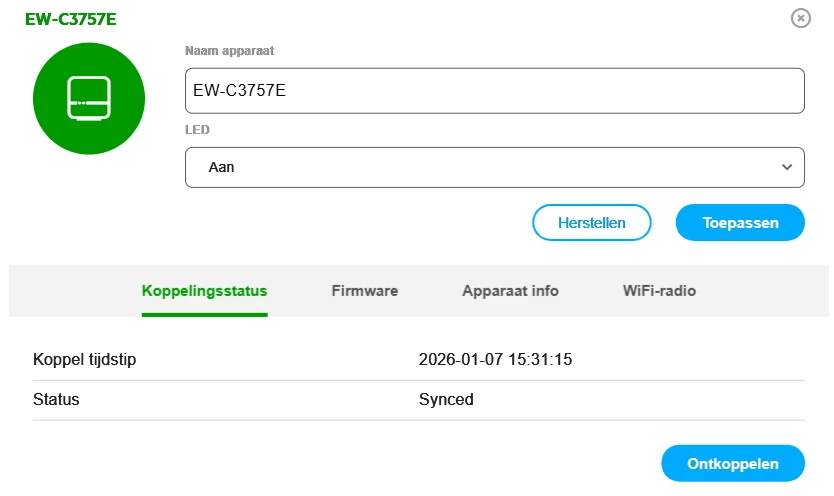The height and width of the screenshot is (496, 834).
Task: Click the LED field label
Action: pyautogui.click(x=197, y=130)
